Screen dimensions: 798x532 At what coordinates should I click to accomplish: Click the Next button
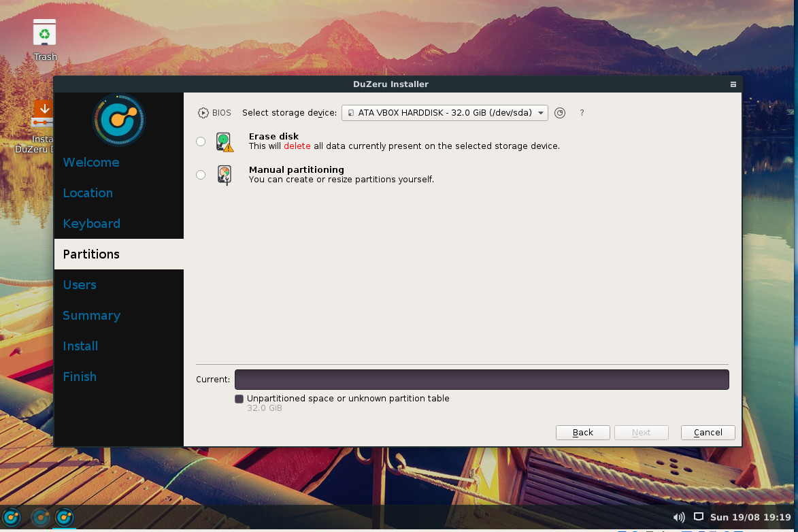coord(642,433)
